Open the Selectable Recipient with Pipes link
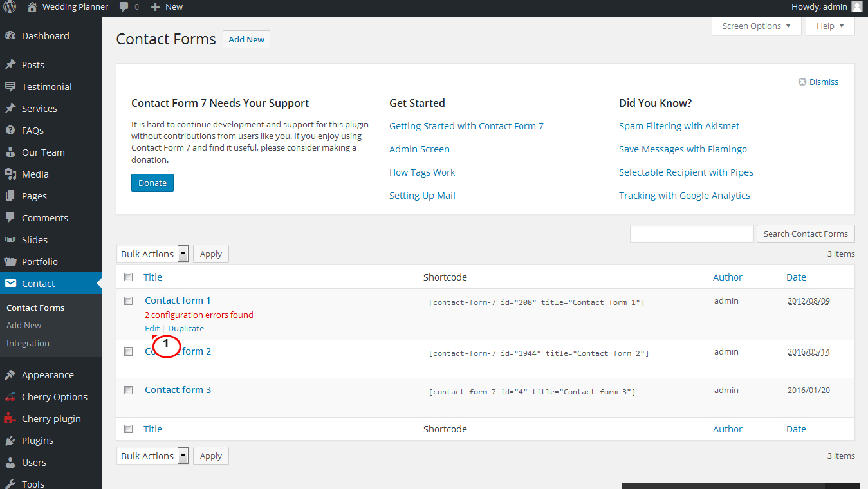Screen dimensions: 868x489 pos(686,172)
